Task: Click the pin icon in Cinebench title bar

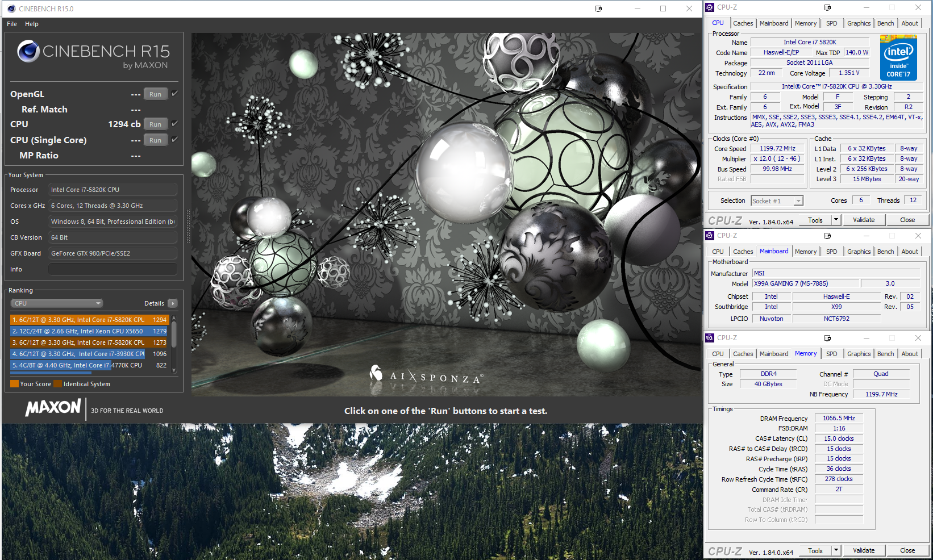Action: [x=598, y=9]
